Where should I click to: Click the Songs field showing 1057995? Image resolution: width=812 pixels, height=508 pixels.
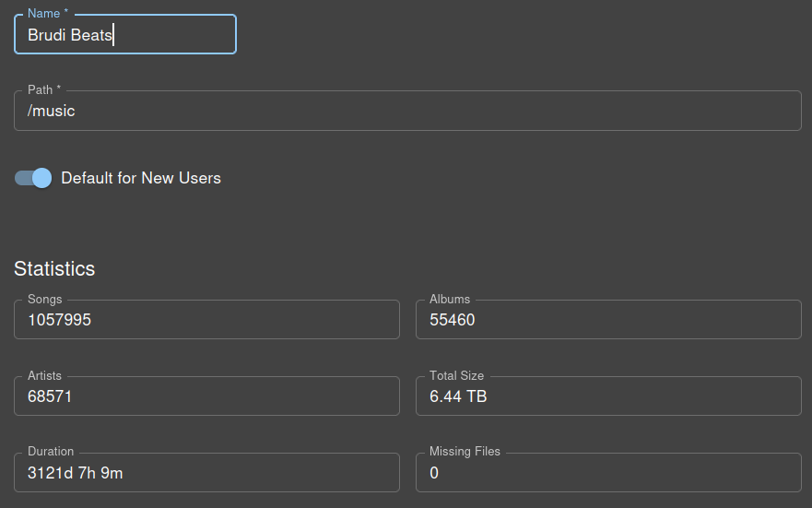pos(206,320)
